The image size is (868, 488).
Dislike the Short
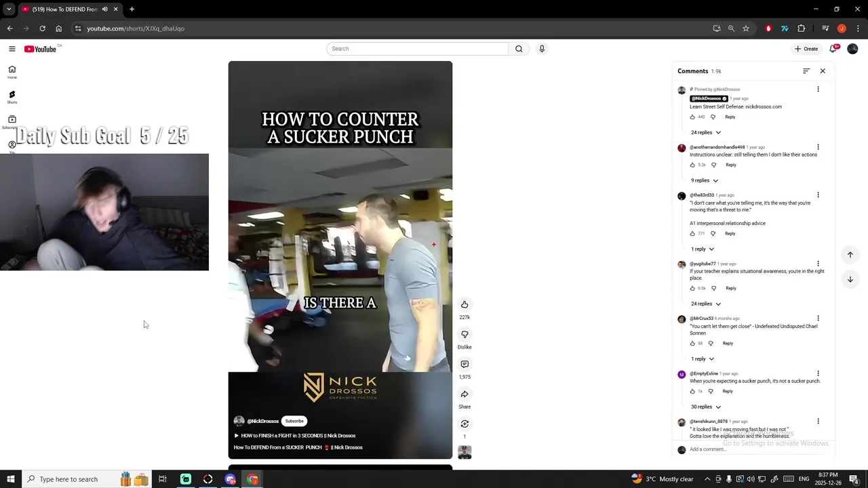465,334
